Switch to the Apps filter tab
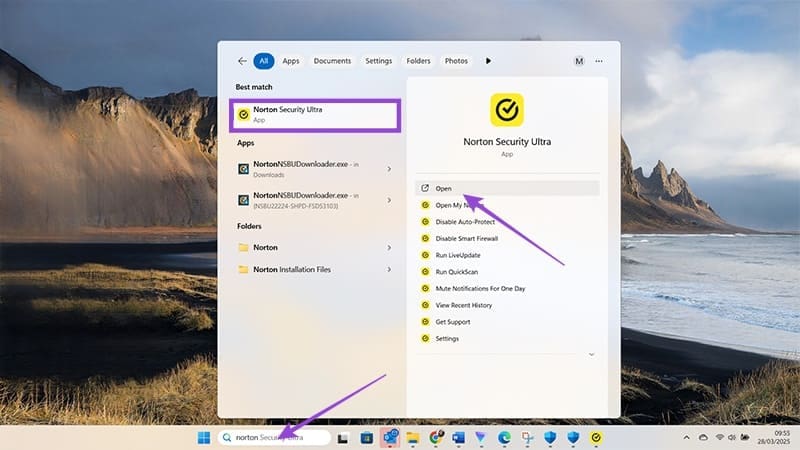 point(291,61)
